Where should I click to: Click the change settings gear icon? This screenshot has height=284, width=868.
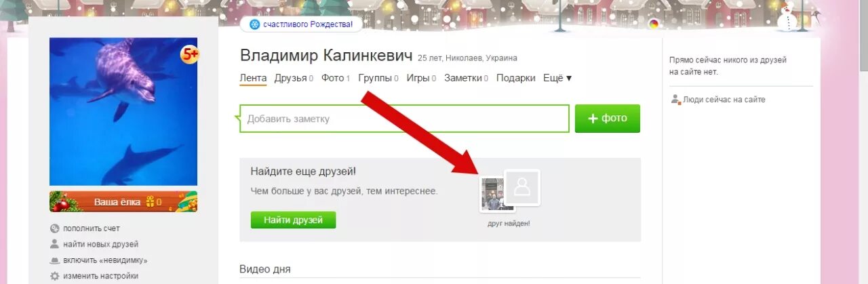pos(54,276)
